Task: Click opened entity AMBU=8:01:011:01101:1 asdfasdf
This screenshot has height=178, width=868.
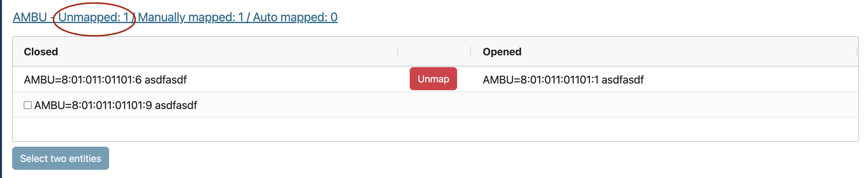Action: [563, 80]
